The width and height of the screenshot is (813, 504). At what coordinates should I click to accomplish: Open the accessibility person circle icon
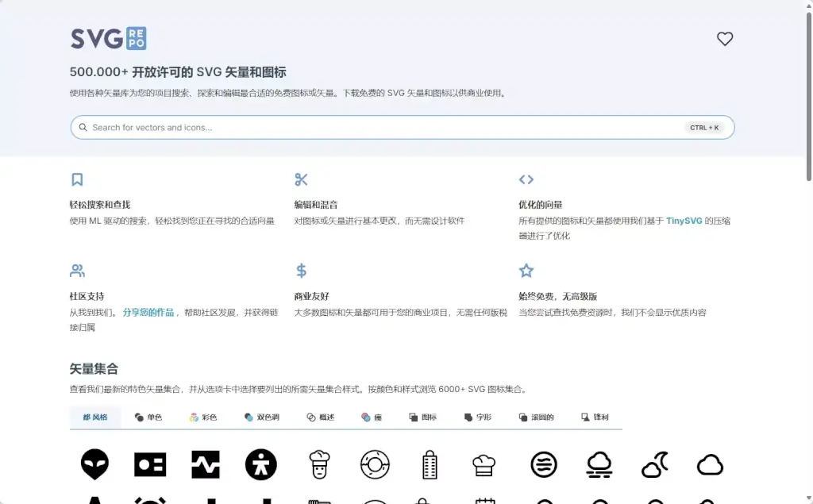pyautogui.click(x=260, y=464)
